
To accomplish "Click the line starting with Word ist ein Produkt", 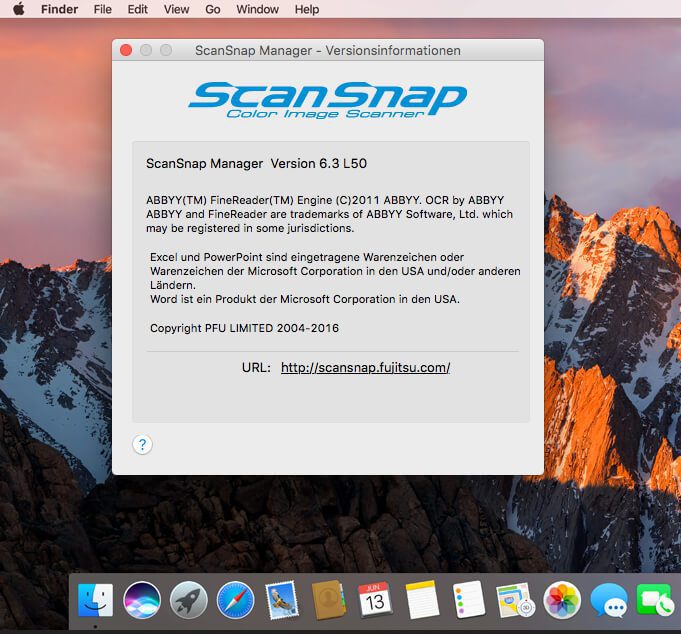I will [x=304, y=299].
